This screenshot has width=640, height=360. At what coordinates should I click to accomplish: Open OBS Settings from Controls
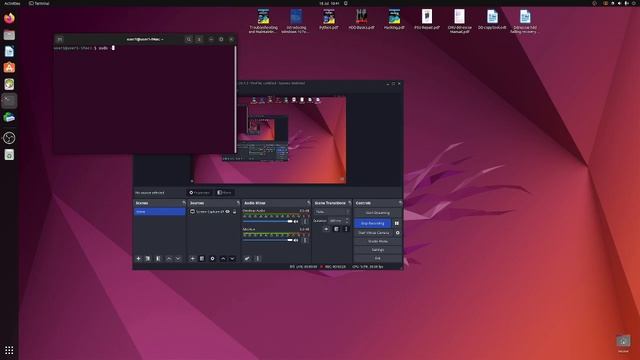tap(378, 250)
